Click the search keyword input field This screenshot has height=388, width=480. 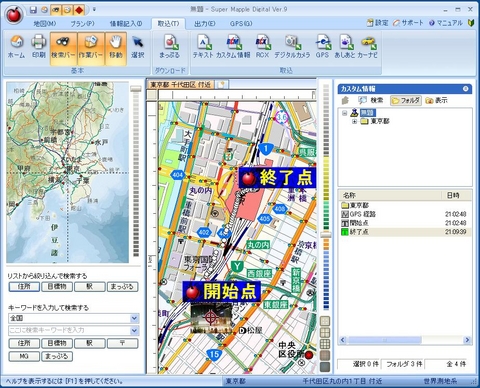tap(69, 330)
